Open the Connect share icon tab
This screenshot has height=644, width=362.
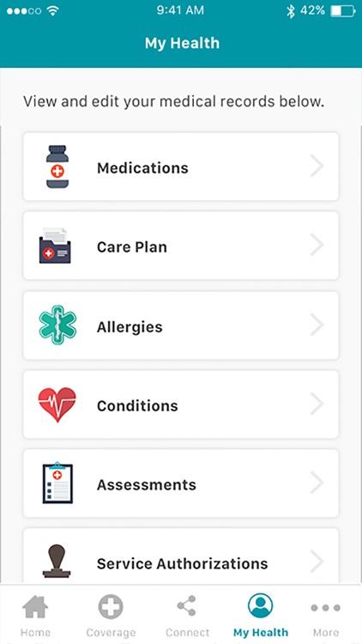(x=187, y=605)
